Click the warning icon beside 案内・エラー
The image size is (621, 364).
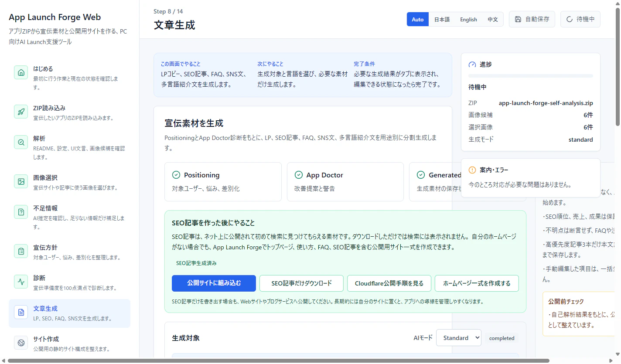click(x=472, y=170)
